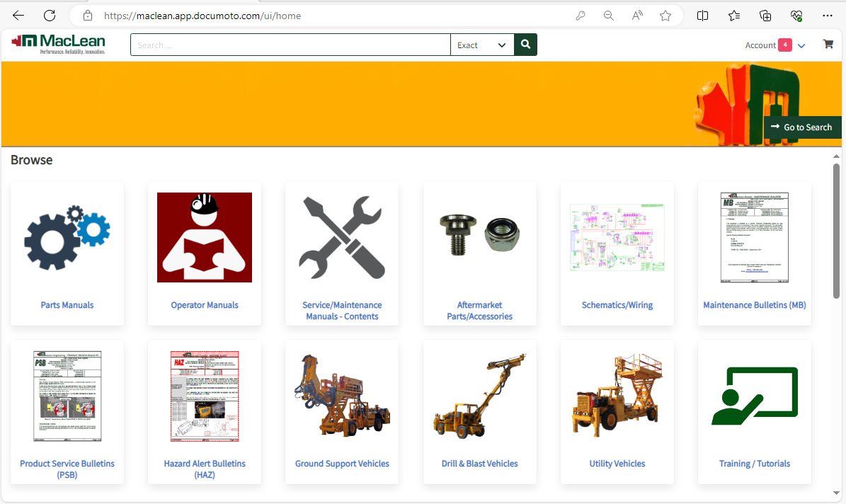Expand the Exact search mode dropdown

pyautogui.click(x=482, y=45)
